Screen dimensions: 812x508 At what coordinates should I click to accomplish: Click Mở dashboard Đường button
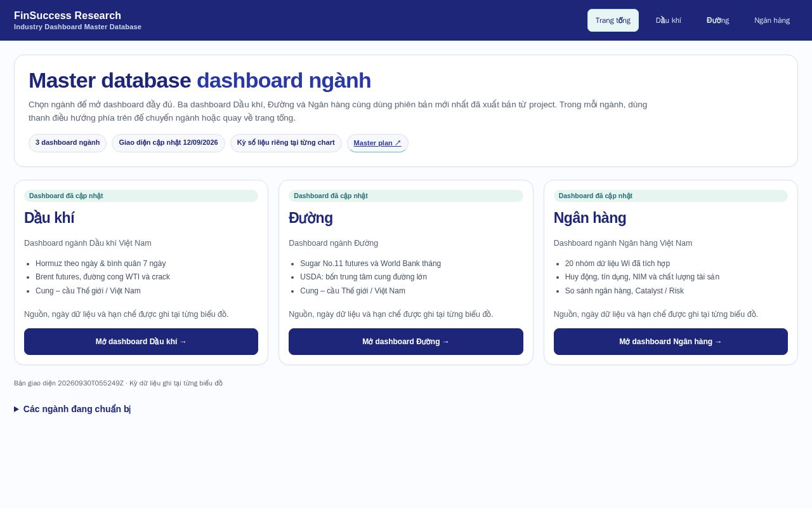point(406,342)
